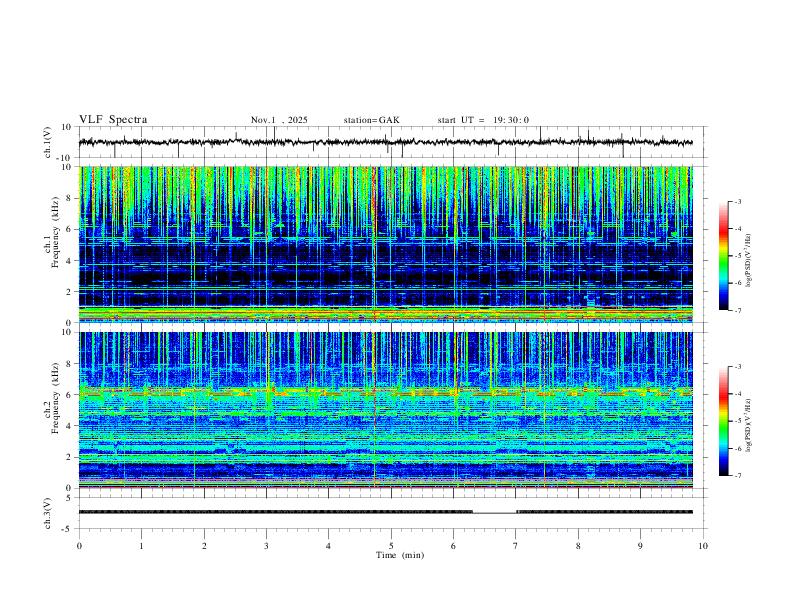Click the "VLF Spectra" plot title
Image resolution: width=792 pixels, height=612 pixels.
tap(113, 120)
